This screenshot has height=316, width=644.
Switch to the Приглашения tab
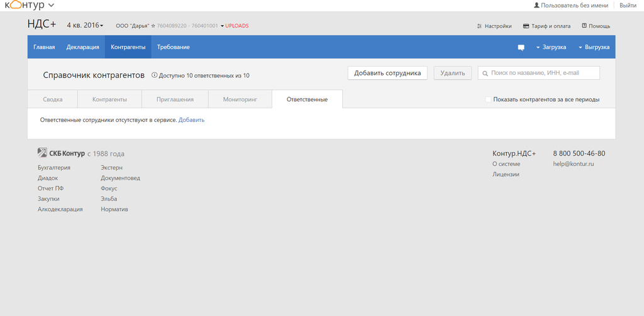(x=175, y=99)
